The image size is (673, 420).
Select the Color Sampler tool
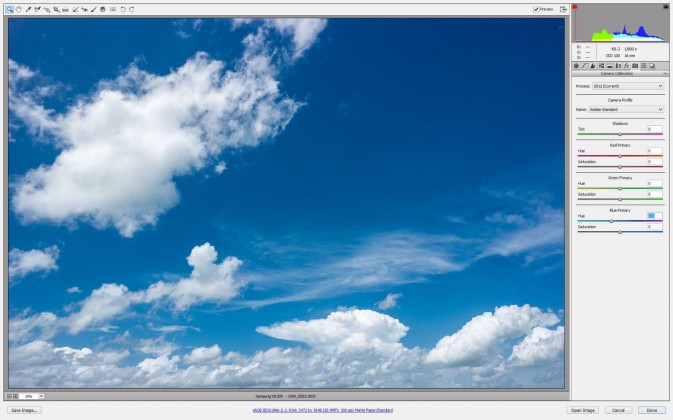click(x=37, y=9)
